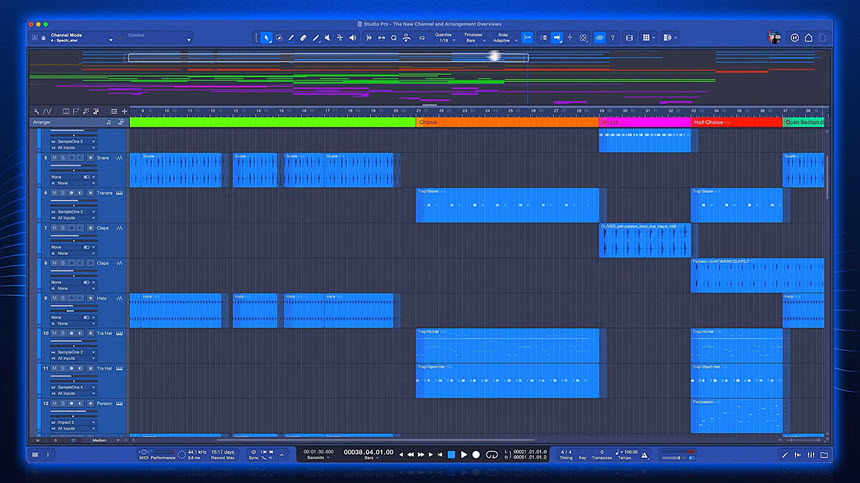
Task: Select the Split tool
Action: [291, 38]
